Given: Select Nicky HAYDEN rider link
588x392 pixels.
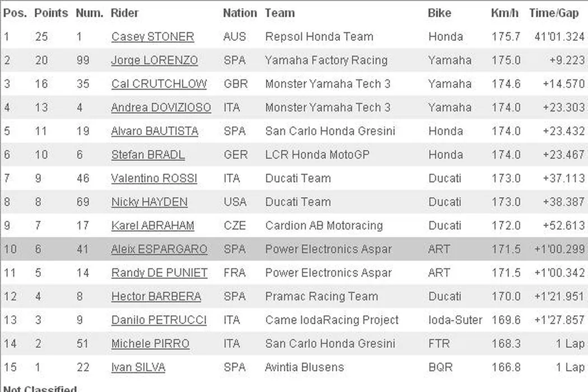Looking at the screenshot, I should pyautogui.click(x=149, y=202).
